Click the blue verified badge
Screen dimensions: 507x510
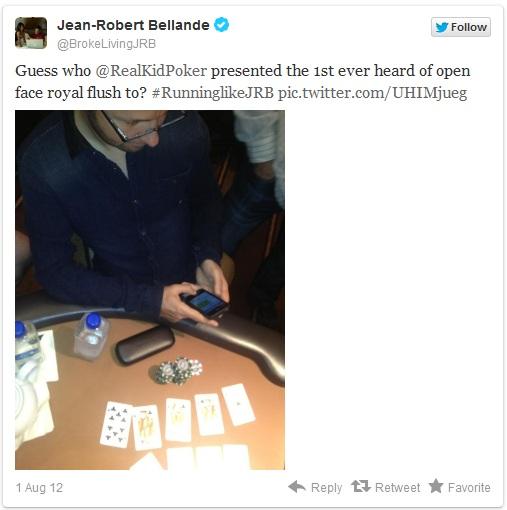tap(221, 25)
